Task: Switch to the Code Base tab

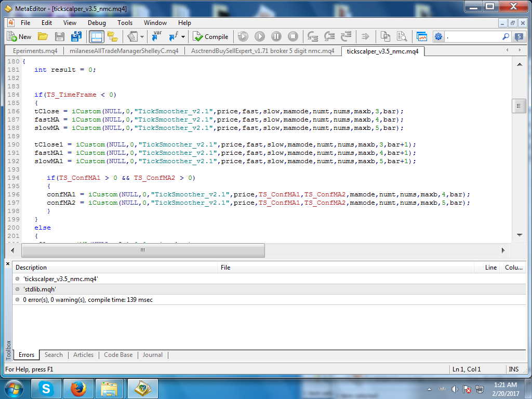Action: pyautogui.click(x=118, y=355)
